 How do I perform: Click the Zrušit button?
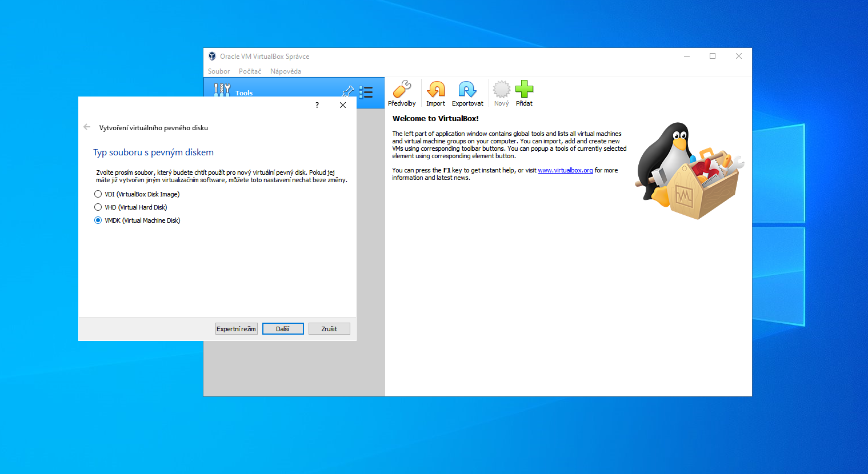[x=329, y=329]
